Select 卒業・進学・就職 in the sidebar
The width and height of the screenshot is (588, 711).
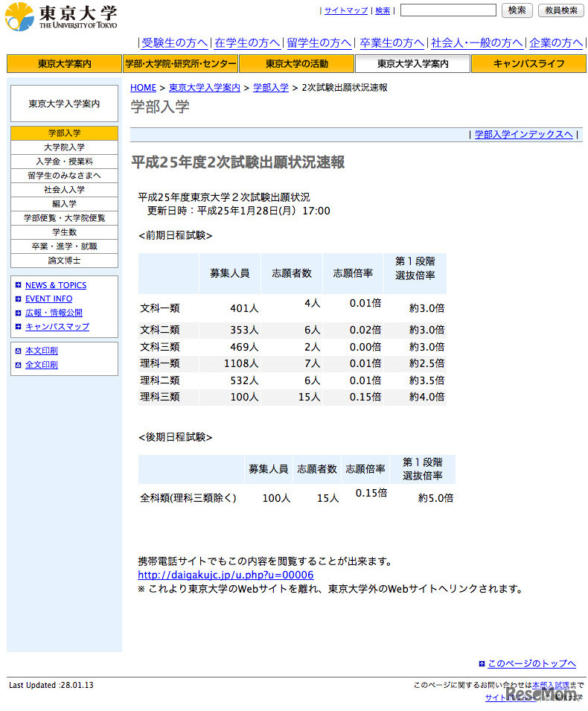(64, 246)
